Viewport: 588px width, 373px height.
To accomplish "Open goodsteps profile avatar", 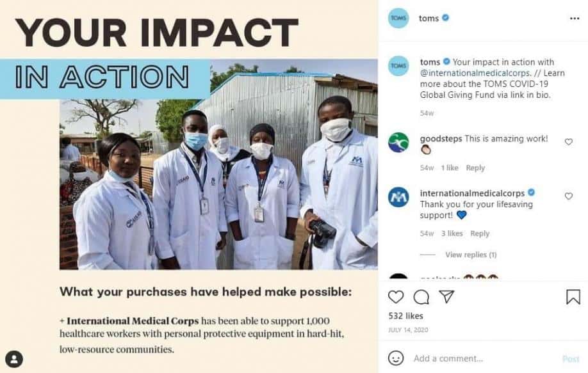I will tap(398, 142).
